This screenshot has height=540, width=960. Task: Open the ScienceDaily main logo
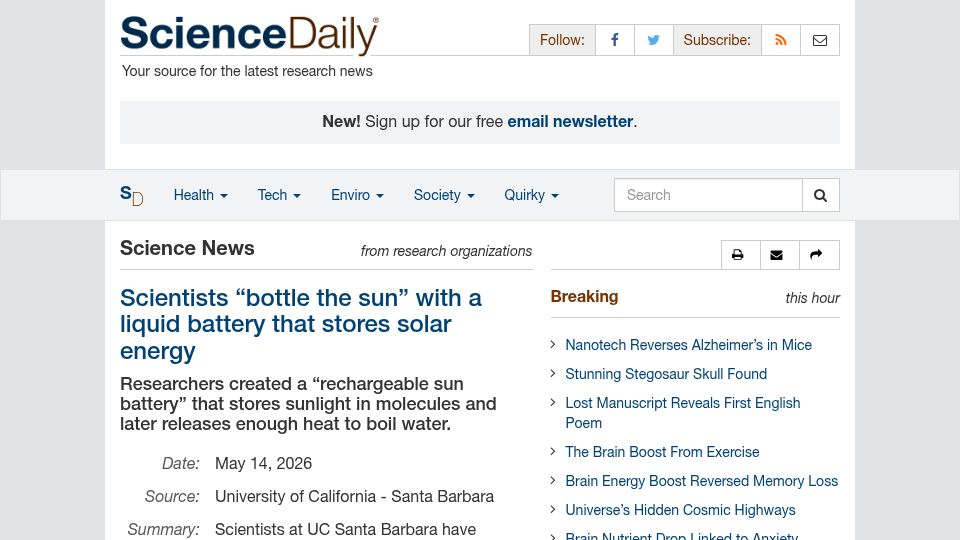click(249, 35)
